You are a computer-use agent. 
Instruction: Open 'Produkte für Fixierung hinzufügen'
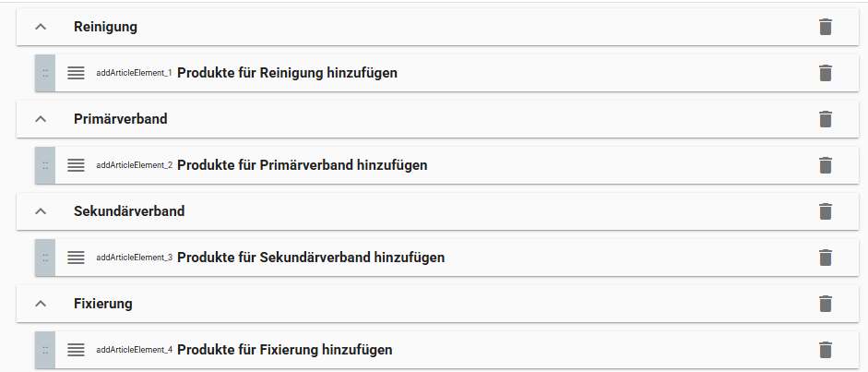tap(284, 350)
